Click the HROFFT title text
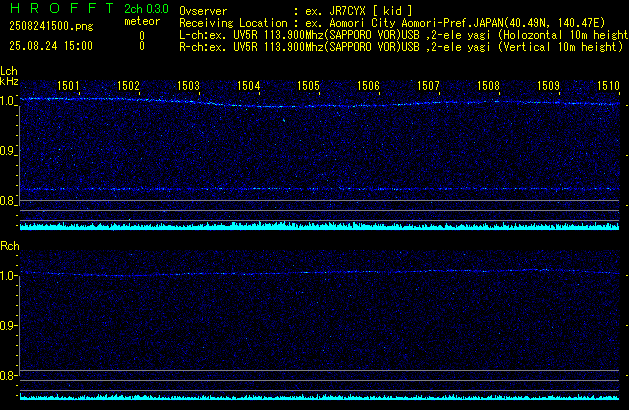 pyautogui.click(x=63, y=8)
